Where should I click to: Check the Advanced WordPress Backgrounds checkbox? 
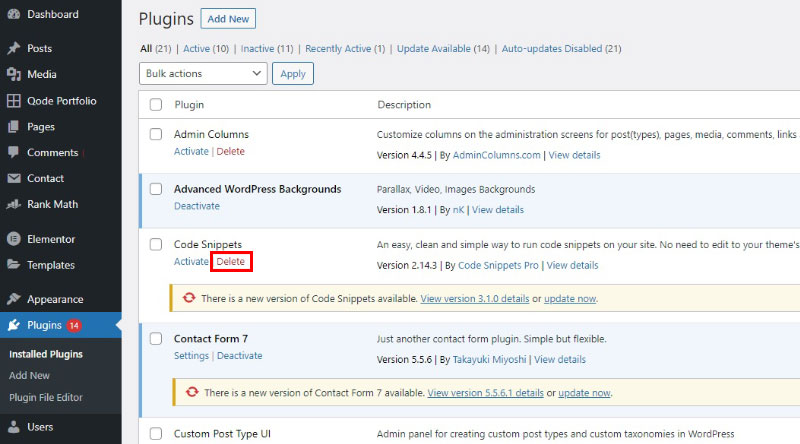(156, 189)
